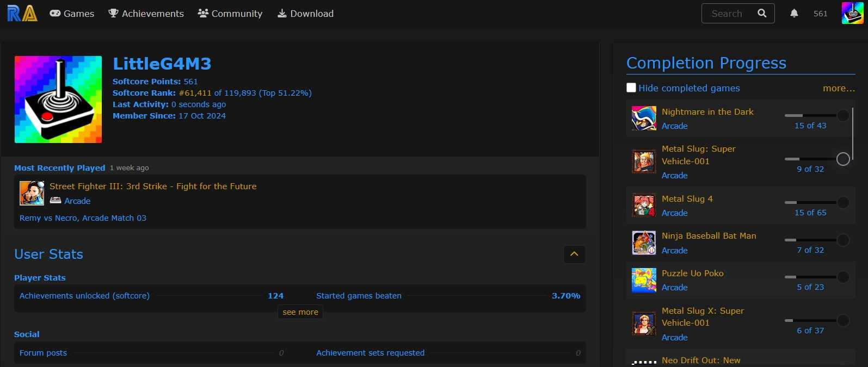The height and width of the screenshot is (367, 868).
Task: Open the Games dropdown menu
Action: tap(72, 14)
